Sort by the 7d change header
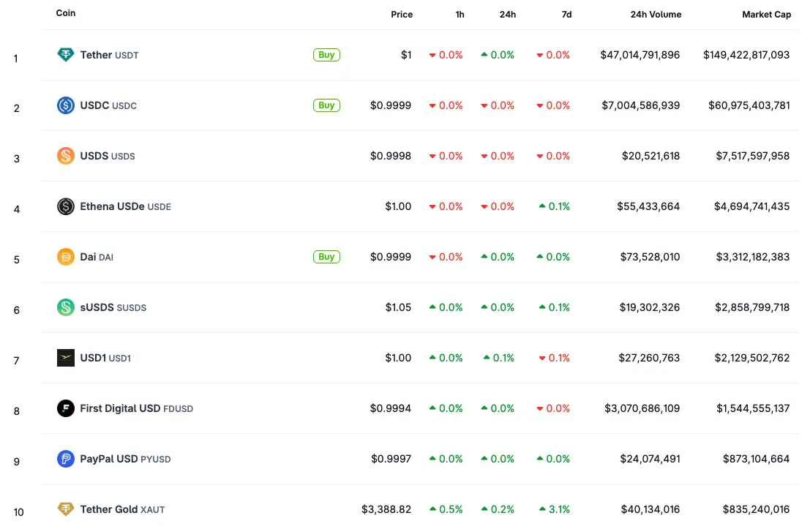Screen dimensions: 810x532 (x=566, y=15)
